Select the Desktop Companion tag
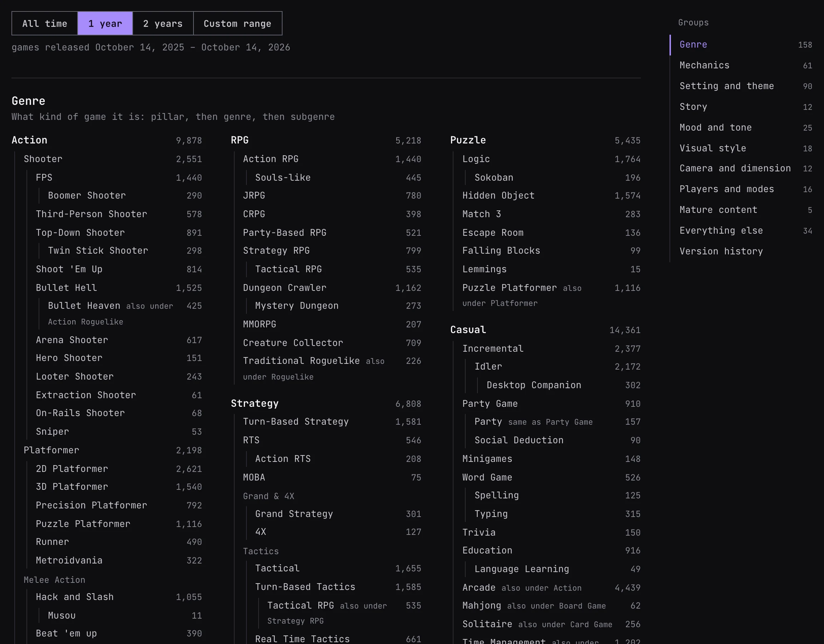 pyautogui.click(x=534, y=385)
